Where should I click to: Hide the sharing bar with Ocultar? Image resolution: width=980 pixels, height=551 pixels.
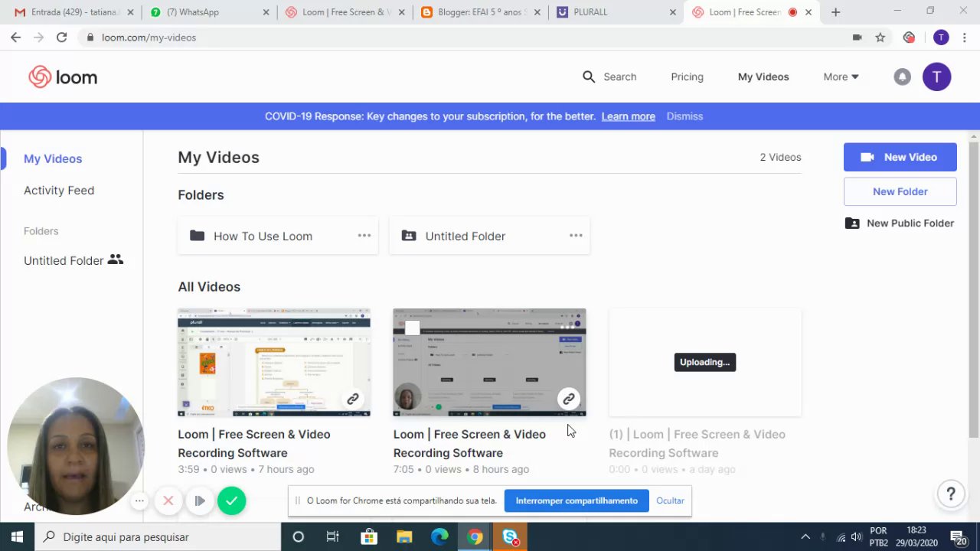(x=670, y=500)
